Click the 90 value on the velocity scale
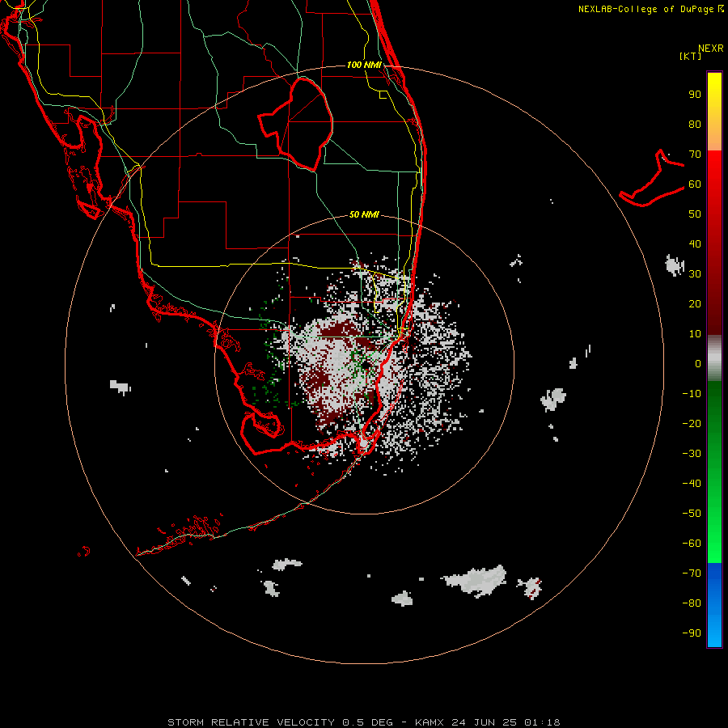The image size is (728, 728). pyautogui.click(x=695, y=95)
